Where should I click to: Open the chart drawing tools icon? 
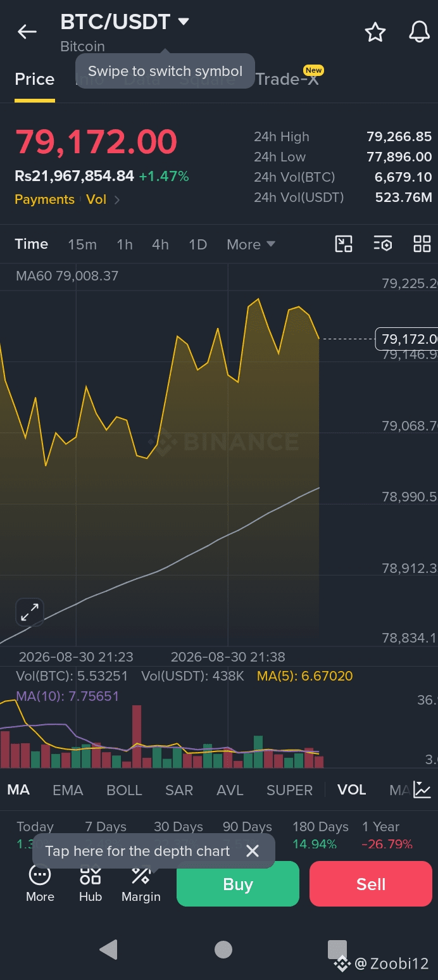pos(344,244)
